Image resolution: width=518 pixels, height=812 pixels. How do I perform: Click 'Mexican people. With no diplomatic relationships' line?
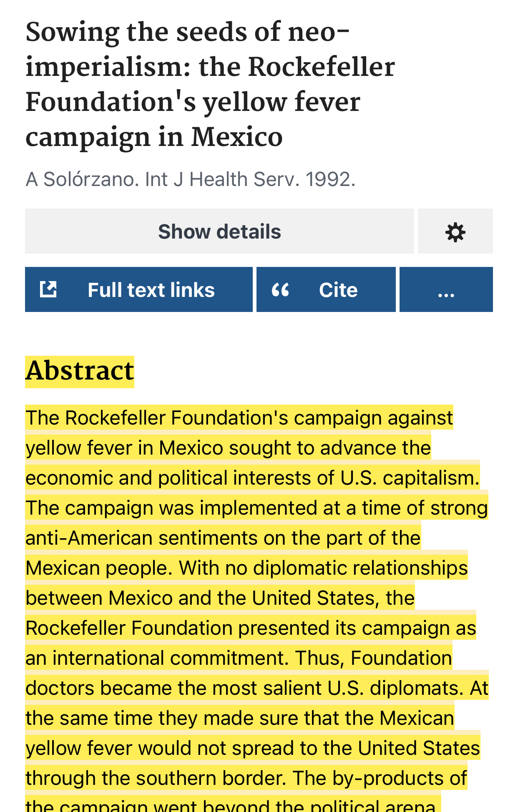point(246,568)
